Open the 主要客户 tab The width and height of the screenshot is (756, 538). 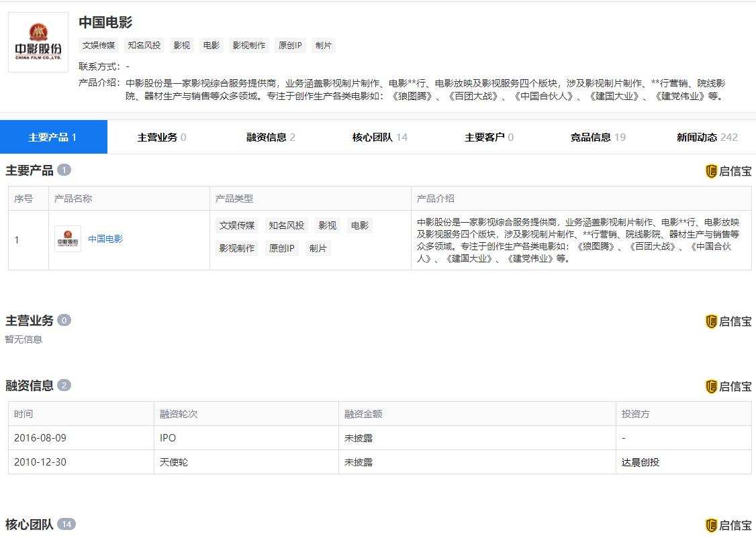tap(485, 136)
